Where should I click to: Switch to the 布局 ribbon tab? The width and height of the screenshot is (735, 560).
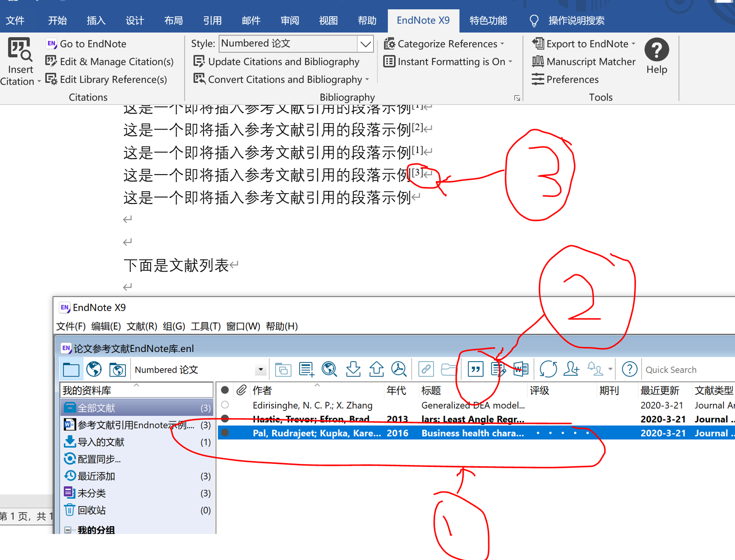point(173,21)
